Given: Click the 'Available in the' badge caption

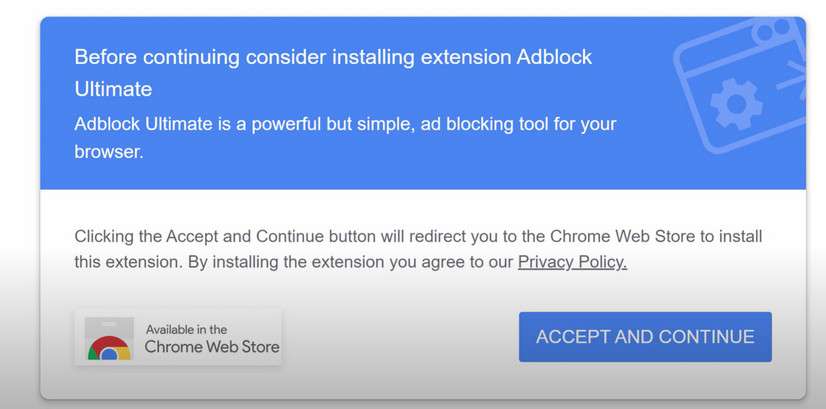Looking at the screenshot, I should 186,329.
